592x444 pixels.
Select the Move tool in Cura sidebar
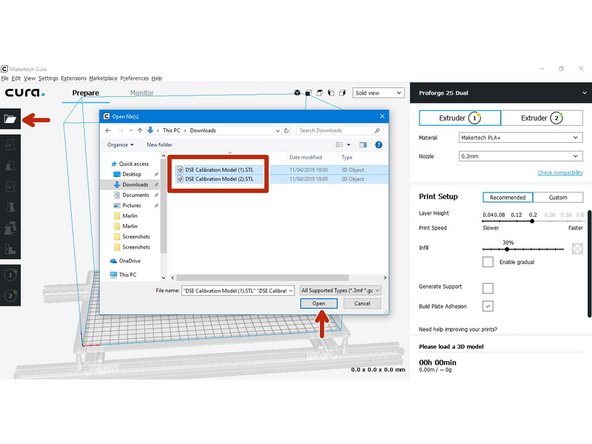10,145
